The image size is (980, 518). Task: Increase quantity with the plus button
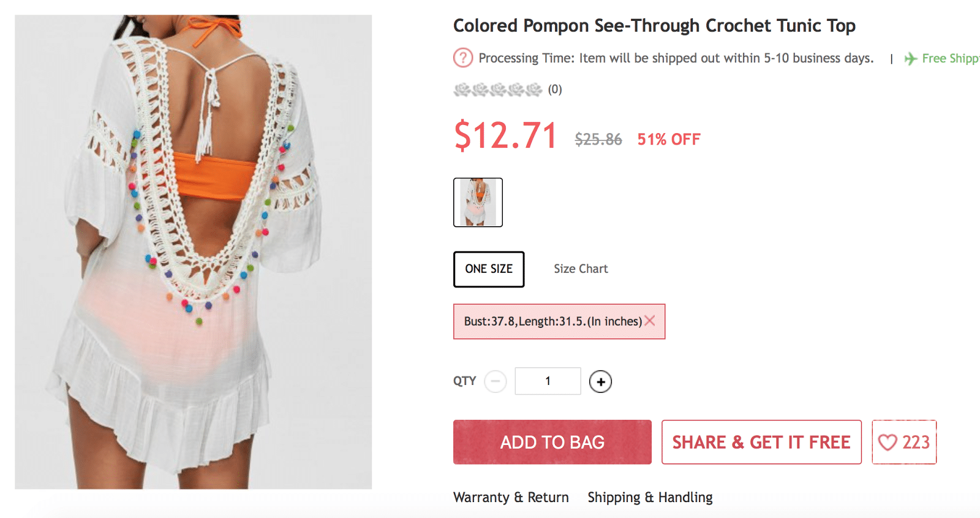(x=600, y=381)
